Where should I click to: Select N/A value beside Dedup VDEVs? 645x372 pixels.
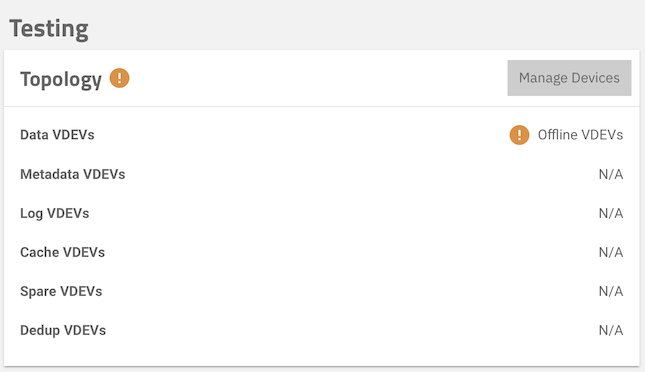click(611, 330)
